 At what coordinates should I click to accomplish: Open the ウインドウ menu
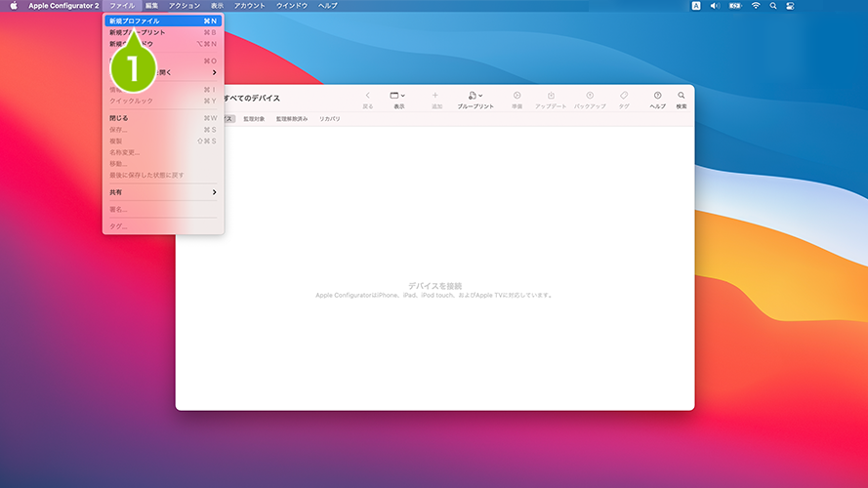[292, 6]
